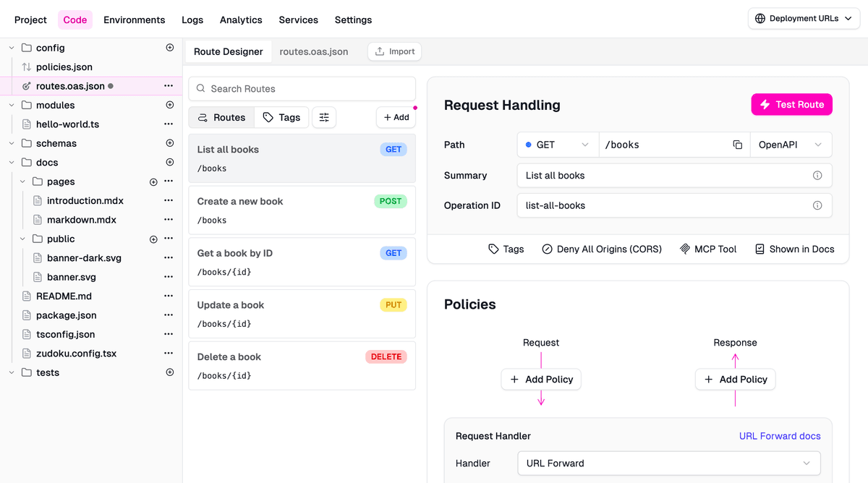Open the OpenAPI dropdown
The width and height of the screenshot is (868, 483).
[x=790, y=145]
